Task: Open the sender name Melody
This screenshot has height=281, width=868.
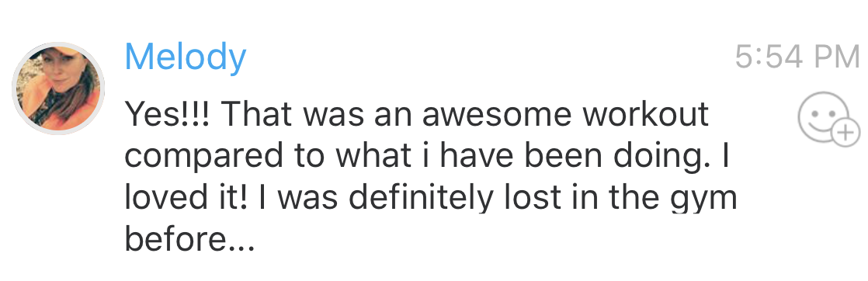Action: coord(186,57)
